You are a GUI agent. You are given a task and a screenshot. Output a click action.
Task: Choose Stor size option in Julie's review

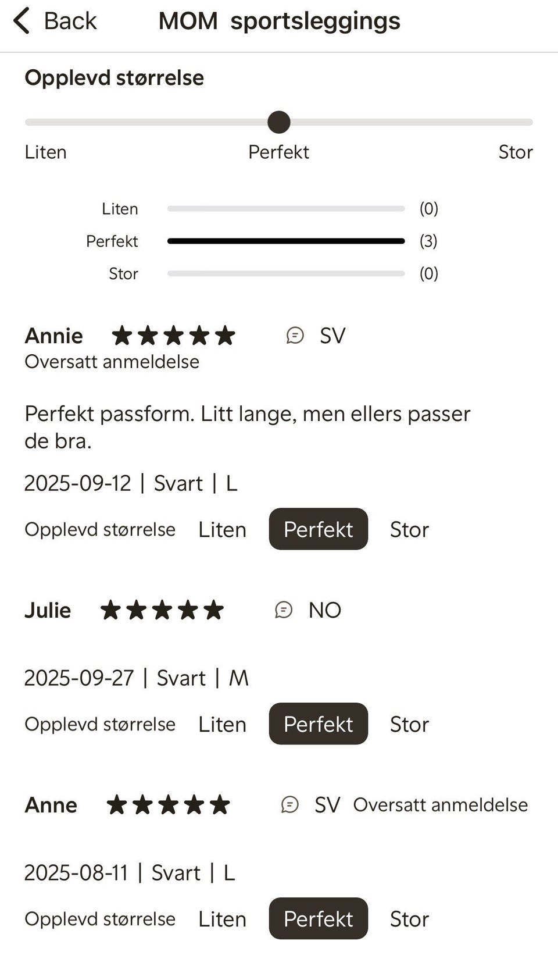tap(409, 725)
